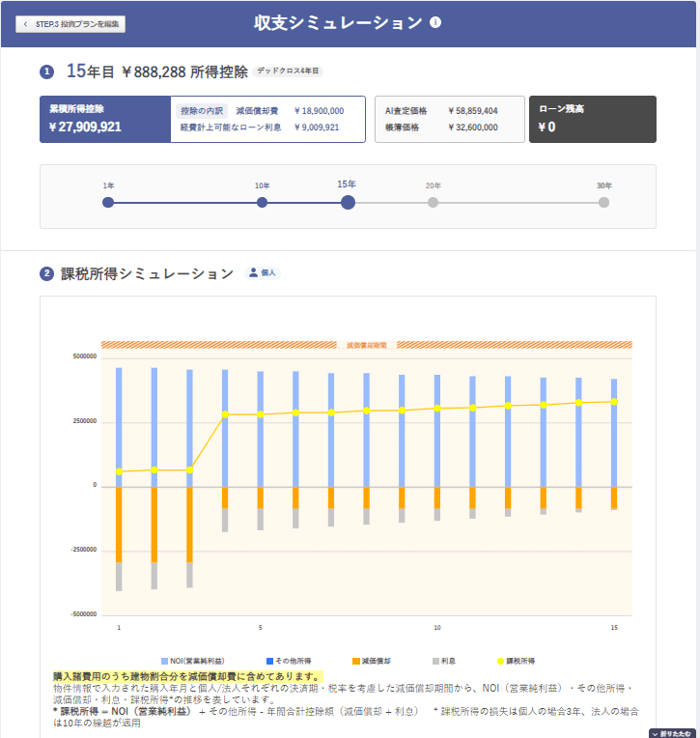
Task: Jump to 20年 on the timeline
Action: (433, 202)
